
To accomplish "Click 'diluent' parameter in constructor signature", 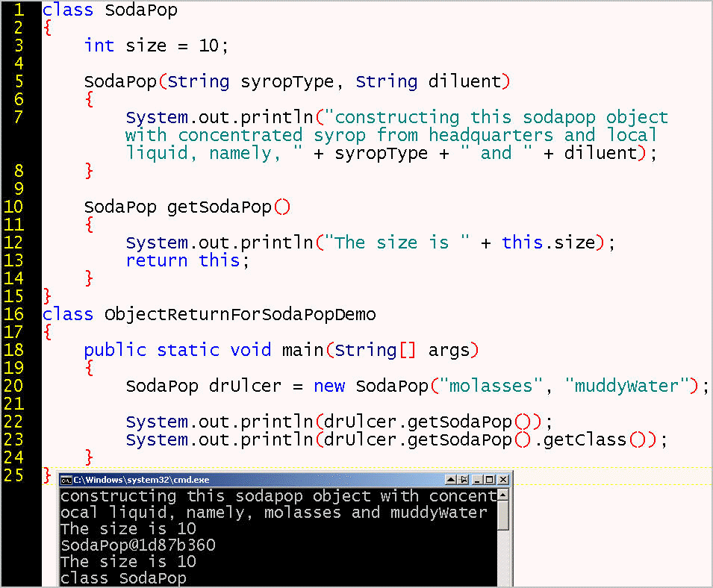I will tap(464, 81).
